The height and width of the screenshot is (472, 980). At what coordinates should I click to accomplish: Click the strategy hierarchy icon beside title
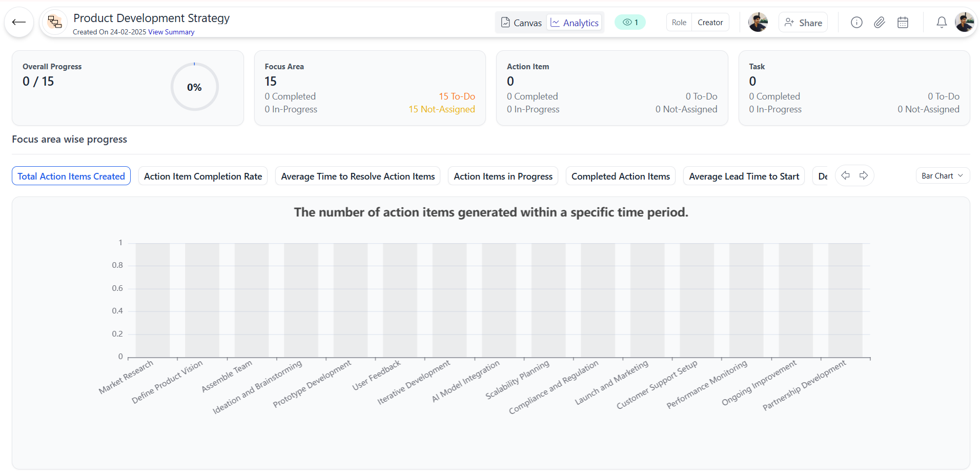(54, 22)
